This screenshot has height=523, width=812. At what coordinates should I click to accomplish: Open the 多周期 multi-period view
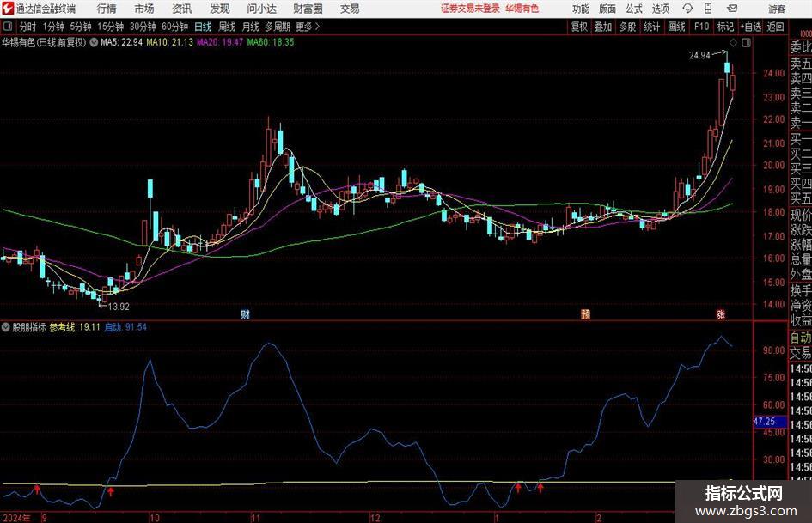[278, 27]
